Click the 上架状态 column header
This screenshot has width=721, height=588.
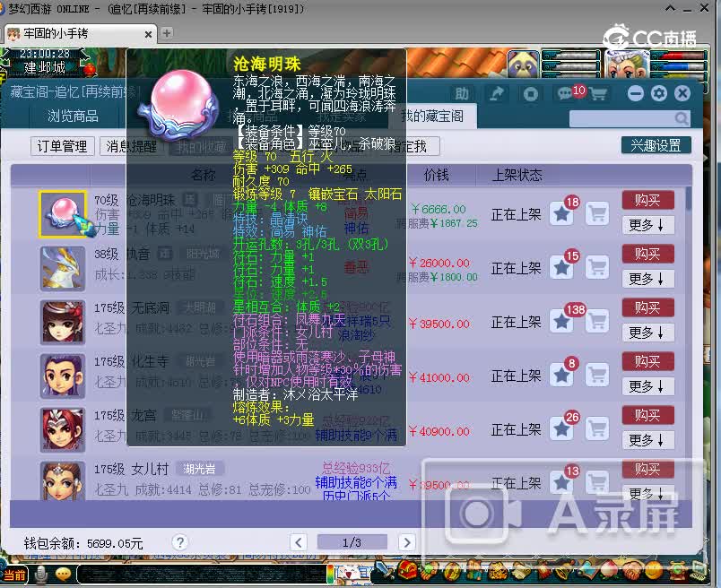517,175
